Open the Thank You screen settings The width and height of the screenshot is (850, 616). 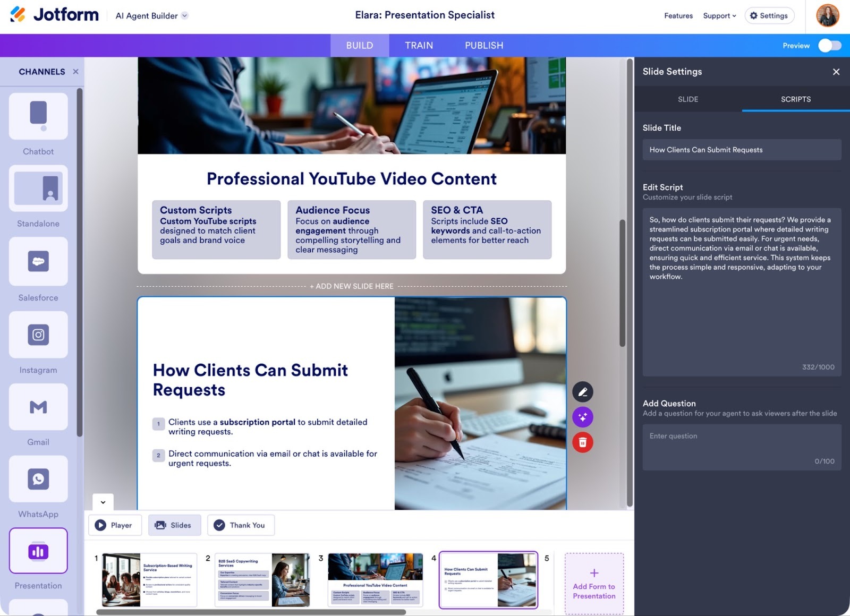[241, 525]
